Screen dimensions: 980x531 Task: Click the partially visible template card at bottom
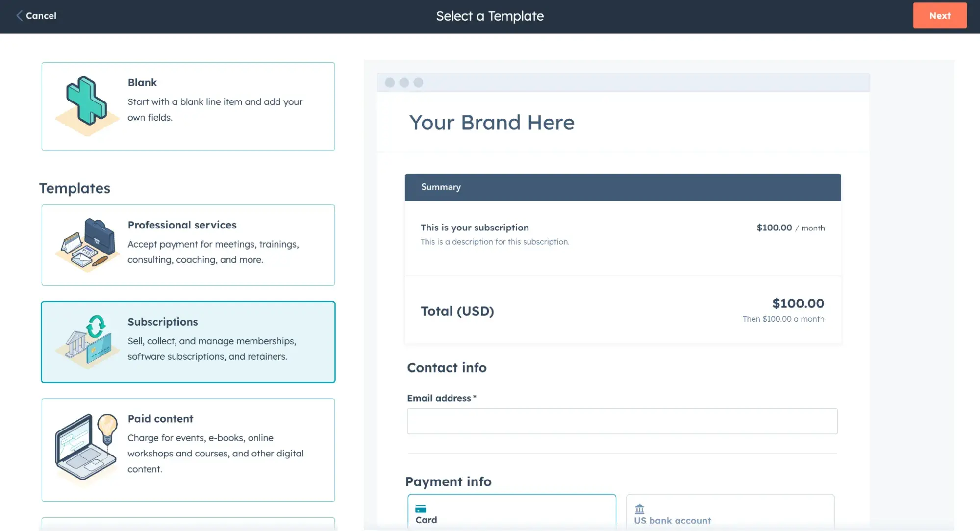click(x=188, y=523)
